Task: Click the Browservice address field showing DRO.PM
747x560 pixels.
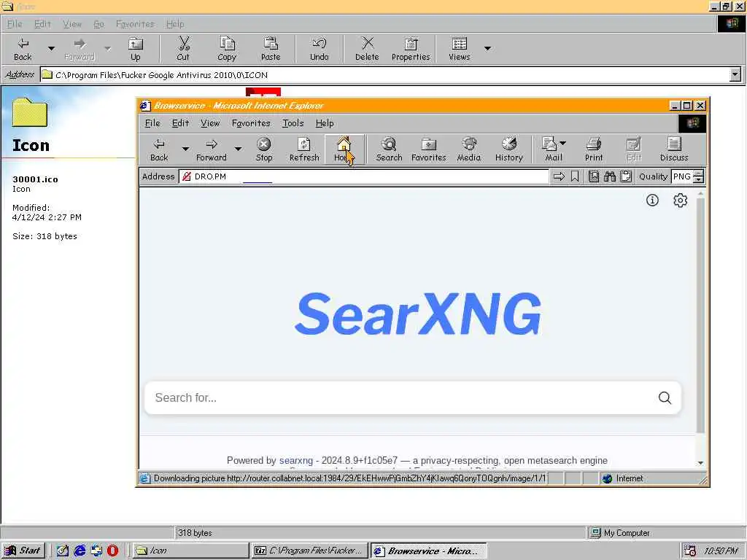Action: (x=365, y=176)
